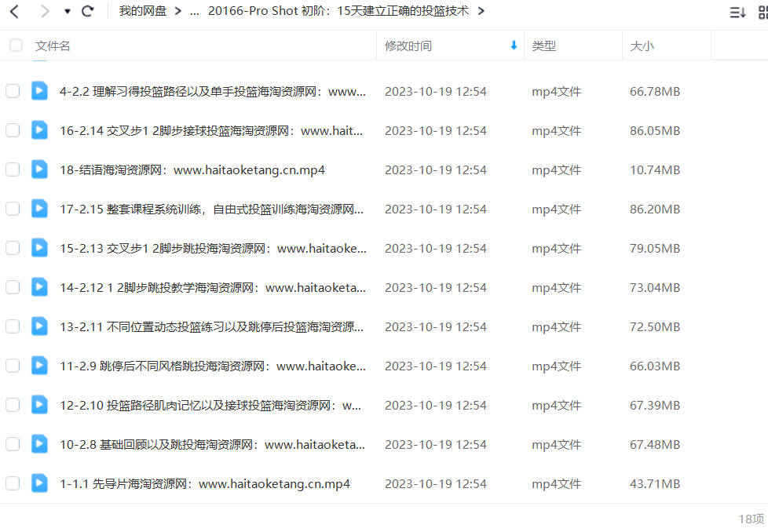Expand chevron after 我的网盘 breadcrumb
Image resolution: width=768 pixels, height=532 pixels.
177,11
